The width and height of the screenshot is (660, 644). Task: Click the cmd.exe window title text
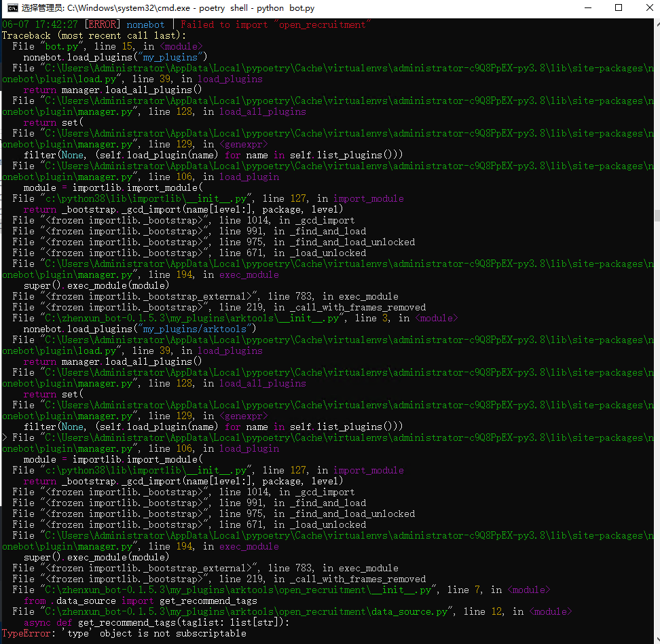[168, 8]
